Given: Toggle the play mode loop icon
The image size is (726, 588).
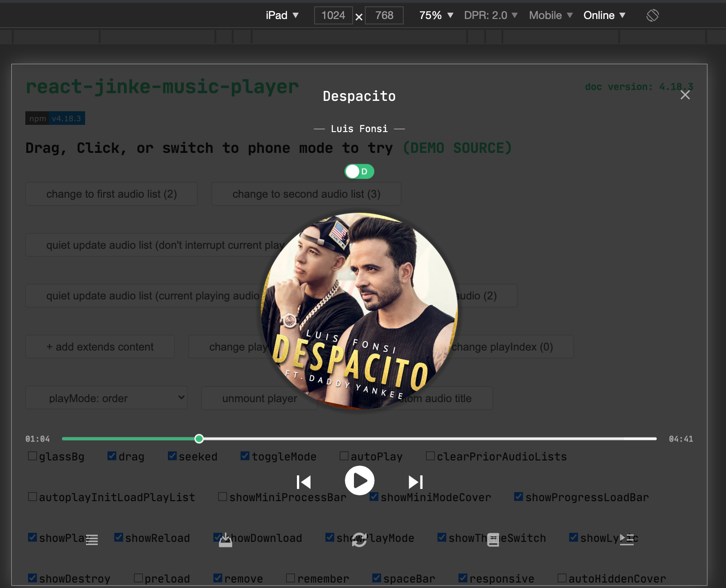Looking at the screenshot, I should pyautogui.click(x=359, y=540).
